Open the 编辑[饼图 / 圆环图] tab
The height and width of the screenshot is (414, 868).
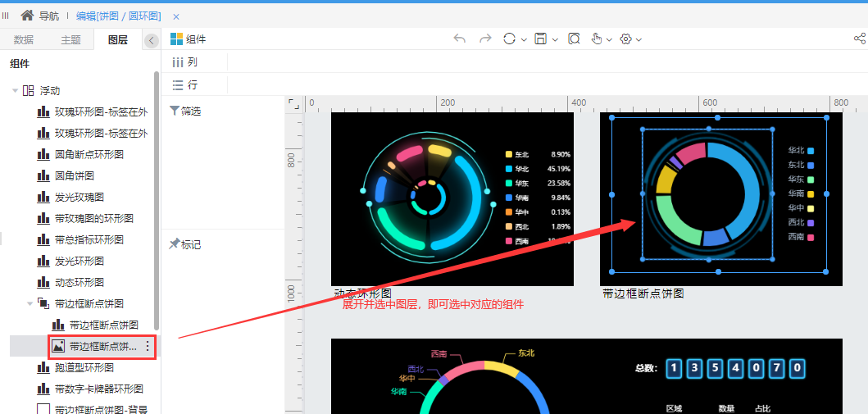[x=119, y=16]
